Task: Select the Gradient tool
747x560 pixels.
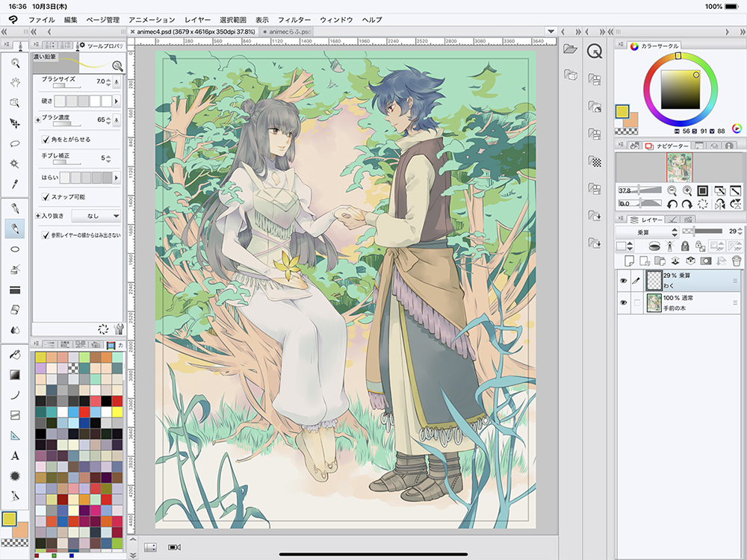Action: (14, 374)
